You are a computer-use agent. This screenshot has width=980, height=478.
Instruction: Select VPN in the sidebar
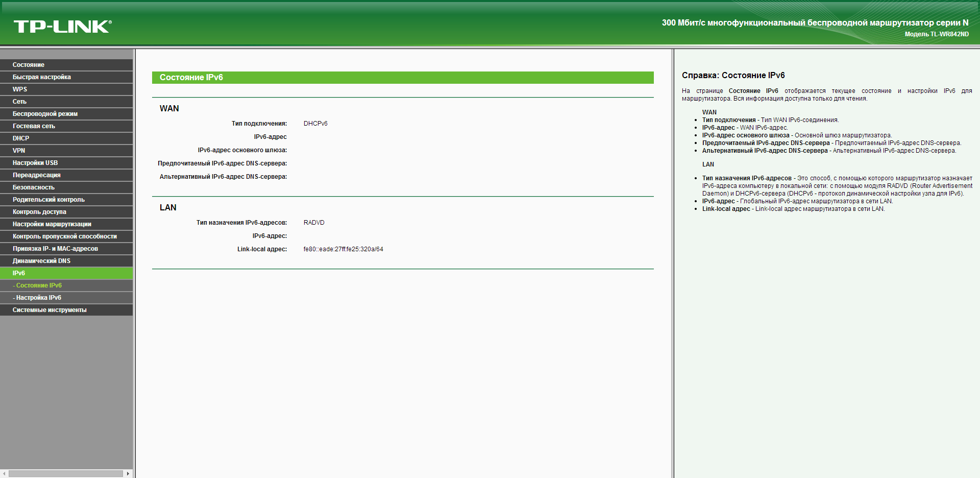[66, 151]
